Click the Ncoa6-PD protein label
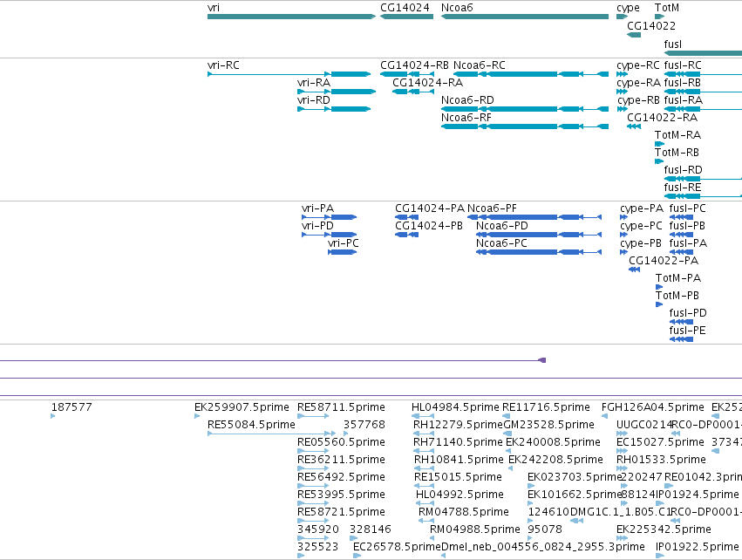 tap(502, 226)
